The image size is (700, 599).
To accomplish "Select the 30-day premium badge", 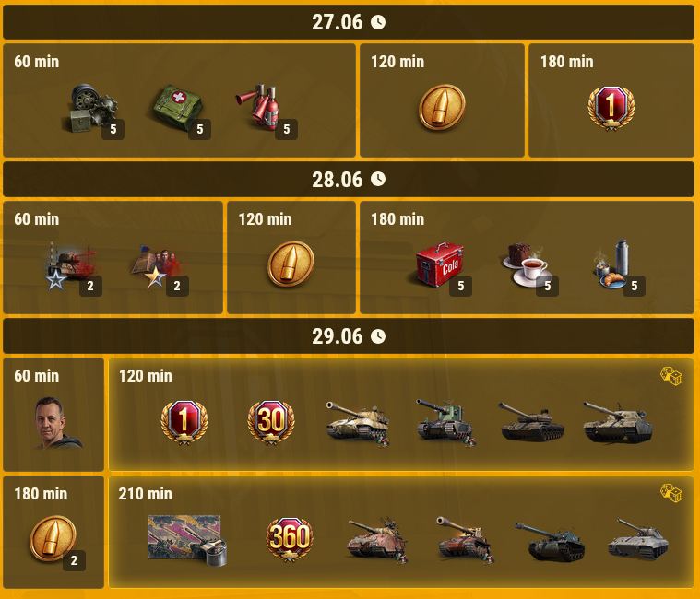I will pos(271,422).
